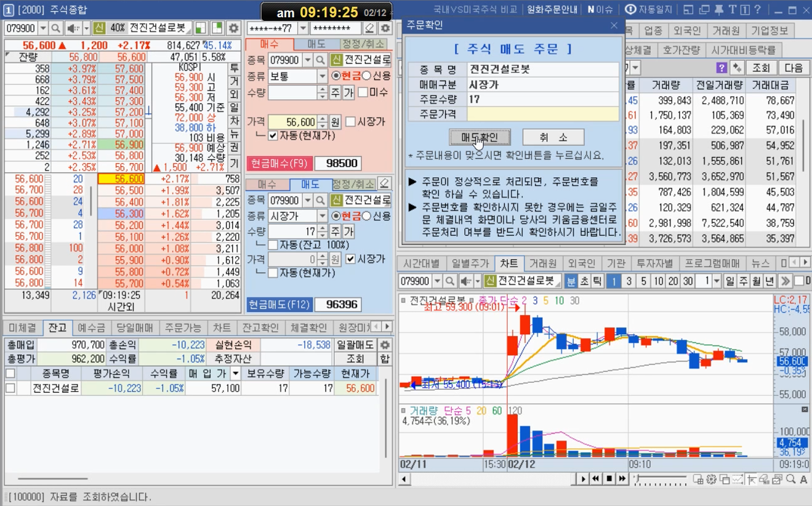This screenshot has width=812, height=506.
Task: Open quote panel settings gear icon
Action: [x=233, y=28]
